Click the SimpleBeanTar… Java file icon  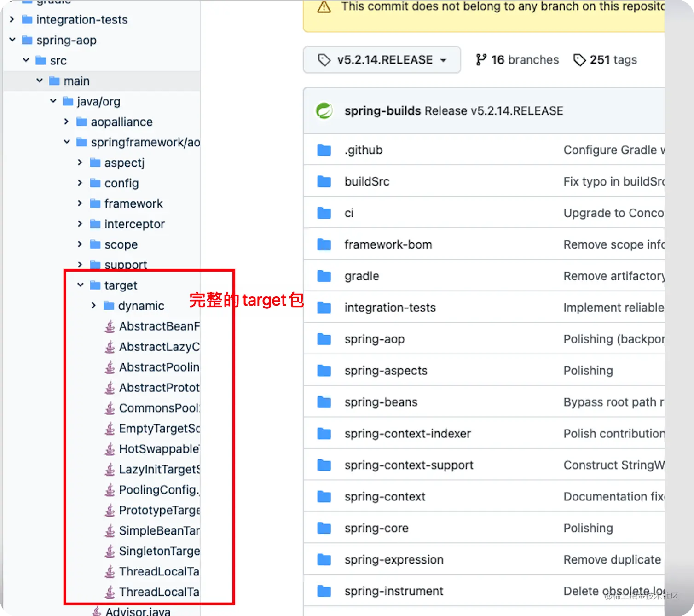point(110,531)
